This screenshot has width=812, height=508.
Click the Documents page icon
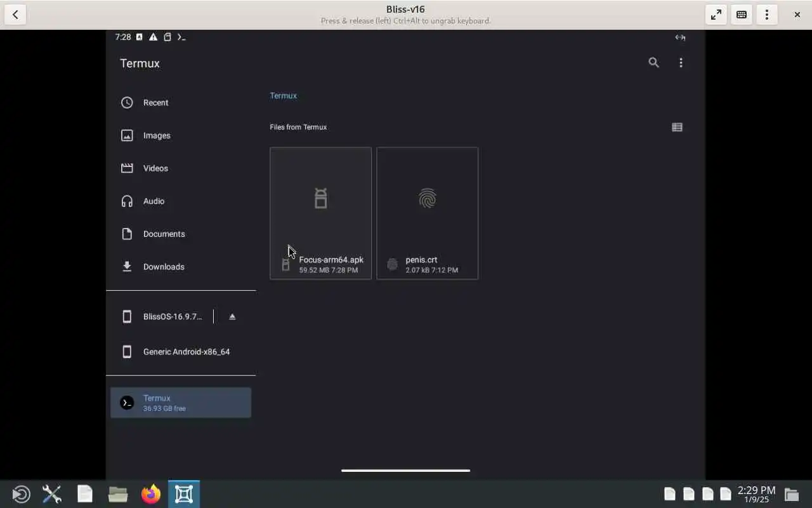(x=127, y=234)
